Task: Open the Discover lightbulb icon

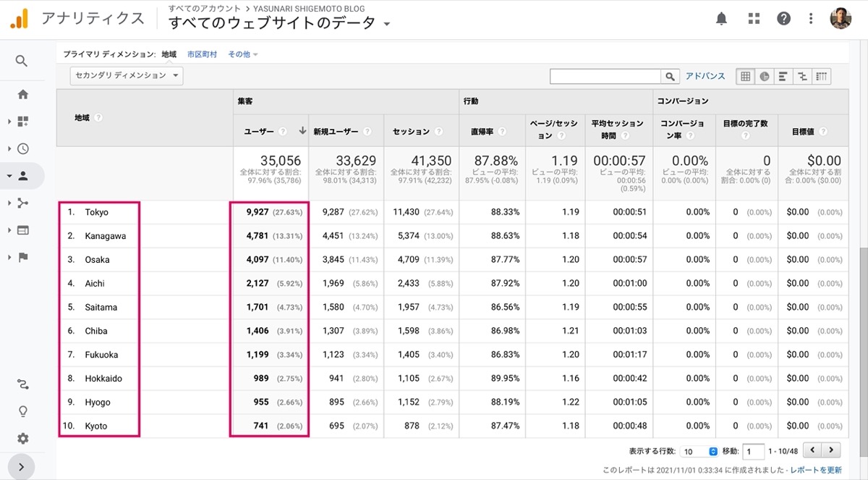Action: coord(22,411)
